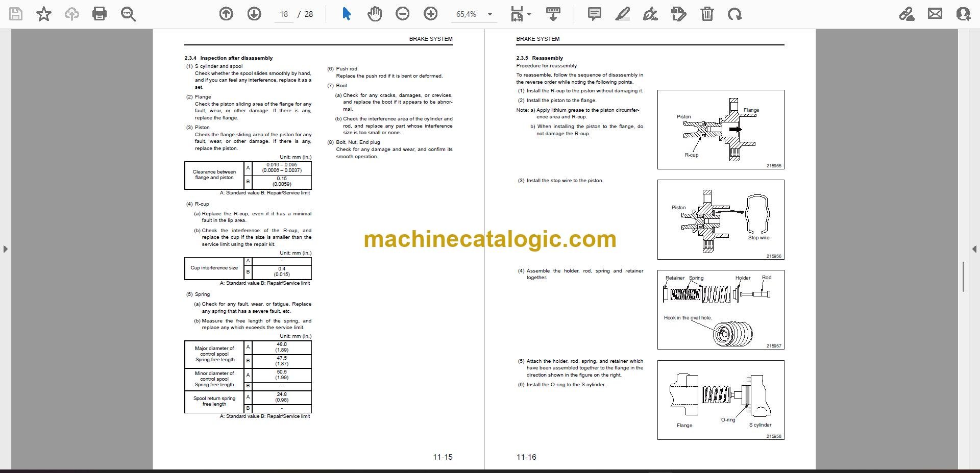Viewport: 980px width, 473px height.
Task: Open the page fit options dropdown
Action: coord(521,14)
